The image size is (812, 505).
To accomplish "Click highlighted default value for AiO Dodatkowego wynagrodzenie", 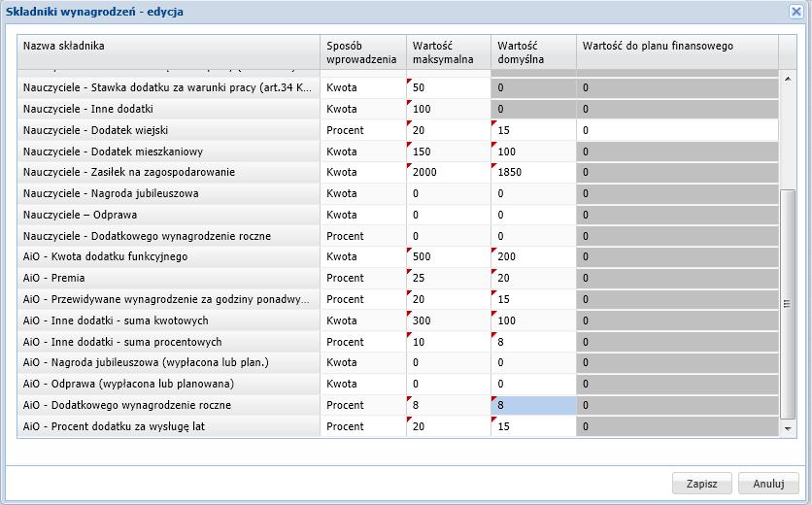I will 533,405.
